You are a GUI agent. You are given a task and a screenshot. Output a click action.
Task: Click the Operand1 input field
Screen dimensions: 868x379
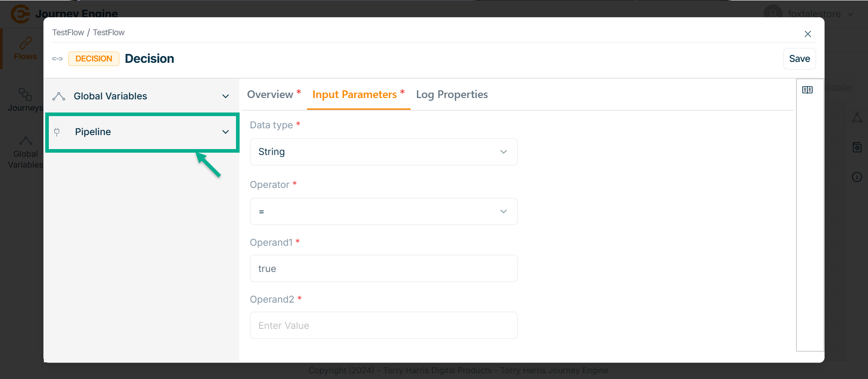click(x=383, y=268)
